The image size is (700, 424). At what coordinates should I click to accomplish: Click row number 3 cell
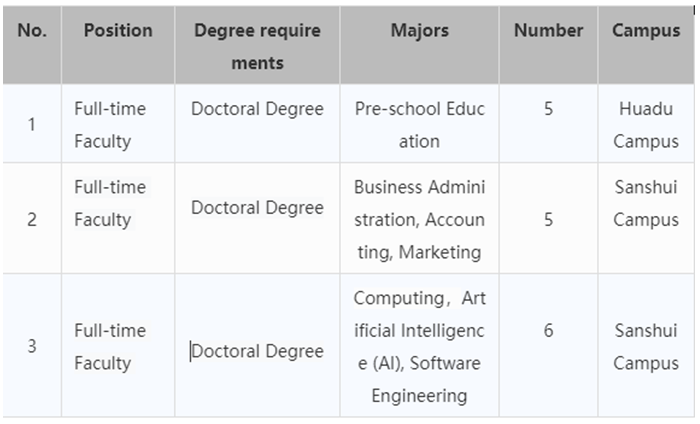pos(32,345)
